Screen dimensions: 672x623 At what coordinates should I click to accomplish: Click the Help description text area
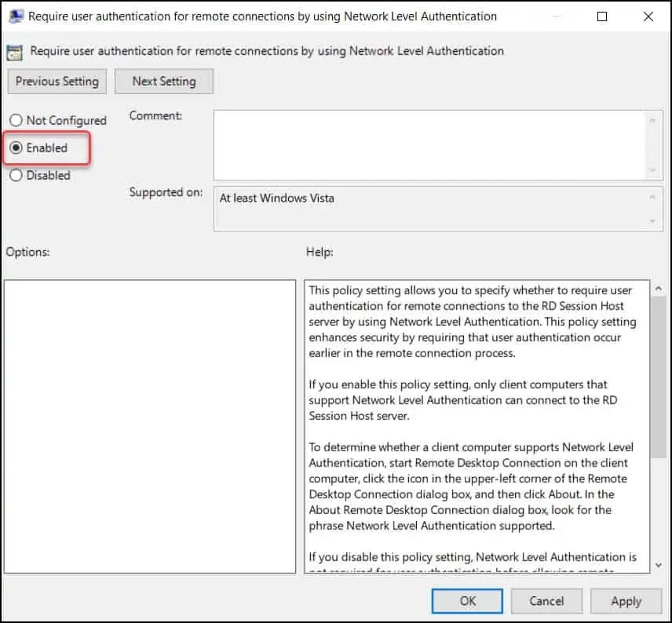click(477, 426)
